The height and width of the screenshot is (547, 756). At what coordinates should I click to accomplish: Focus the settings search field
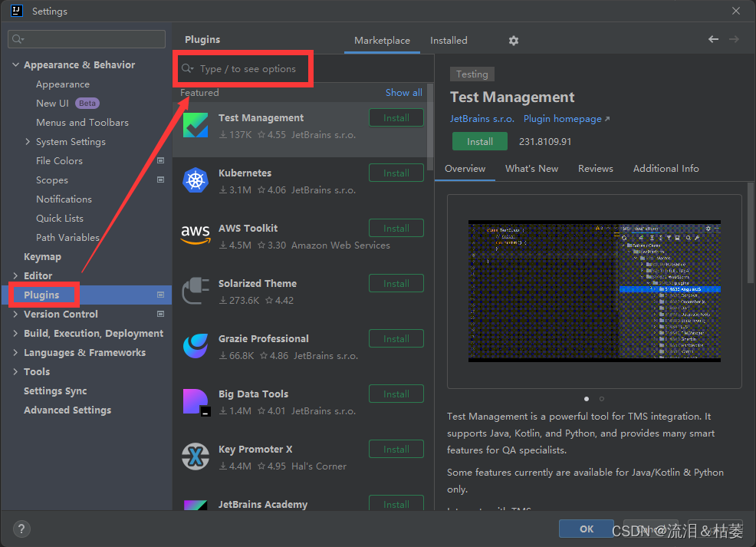click(87, 39)
